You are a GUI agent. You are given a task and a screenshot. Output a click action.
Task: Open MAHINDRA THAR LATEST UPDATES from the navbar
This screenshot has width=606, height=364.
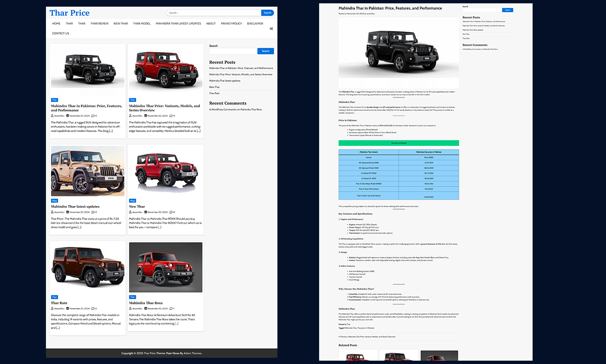coord(178,23)
